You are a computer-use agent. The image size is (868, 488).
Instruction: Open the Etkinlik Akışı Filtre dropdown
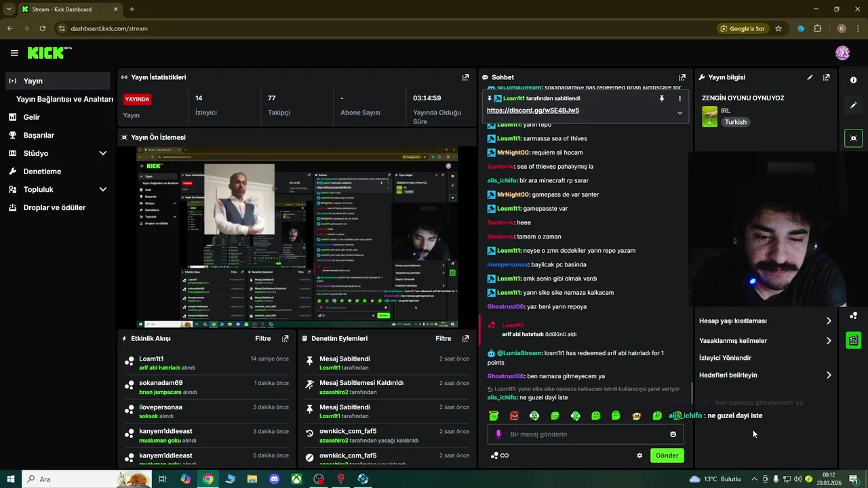click(262, 338)
